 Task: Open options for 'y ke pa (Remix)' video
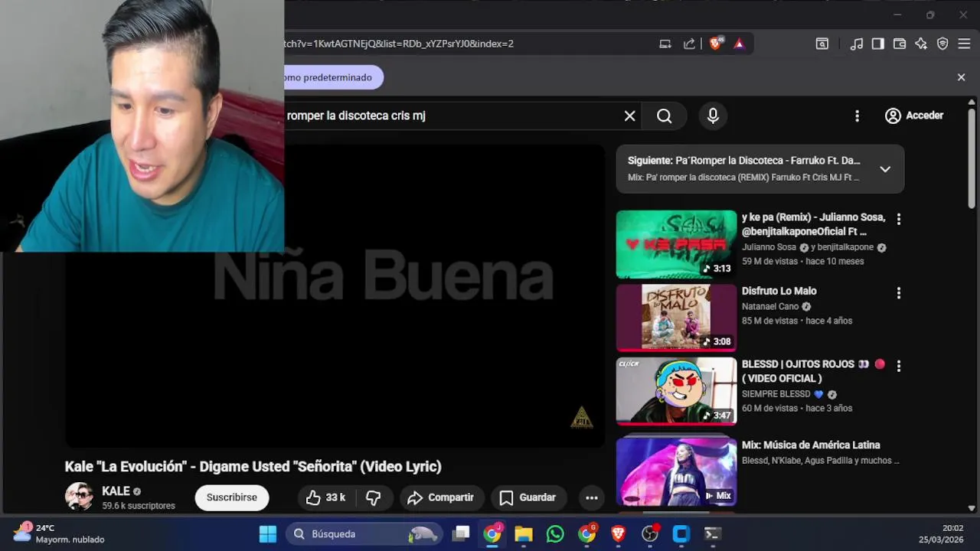[x=899, y=219]
